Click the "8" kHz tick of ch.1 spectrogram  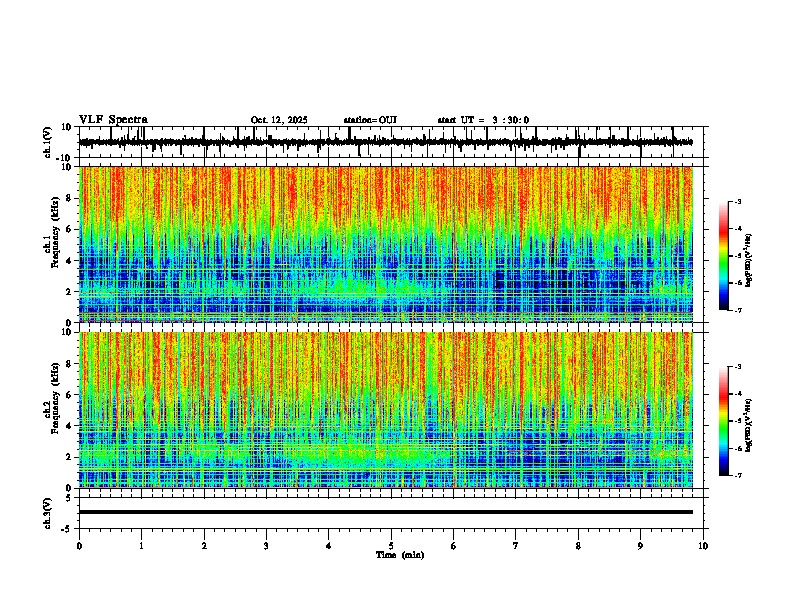coord(69,198)
